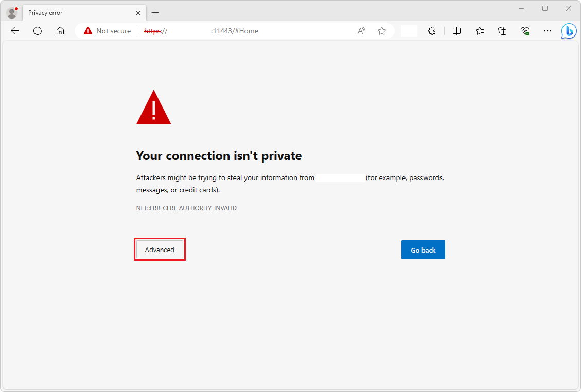581x392 pixels.
Task: Add this page to favorites
Action: coord(382,31)
